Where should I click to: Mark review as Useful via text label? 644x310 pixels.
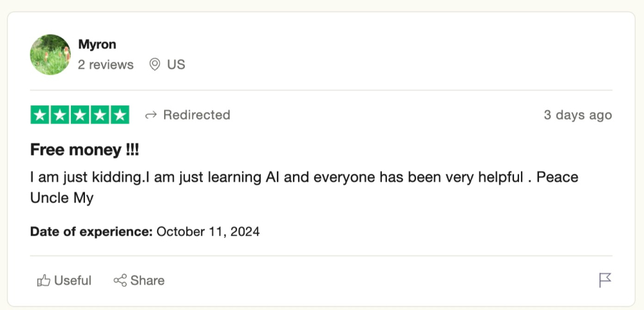coord(73,280)
